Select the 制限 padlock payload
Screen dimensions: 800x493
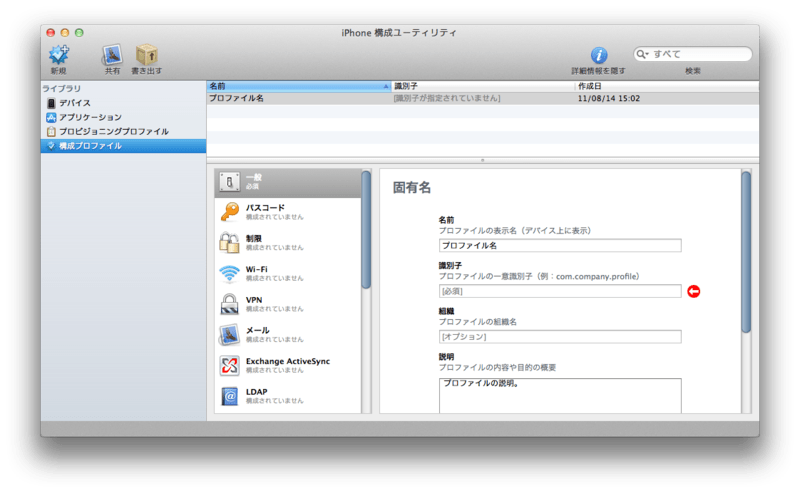[230, 242]
